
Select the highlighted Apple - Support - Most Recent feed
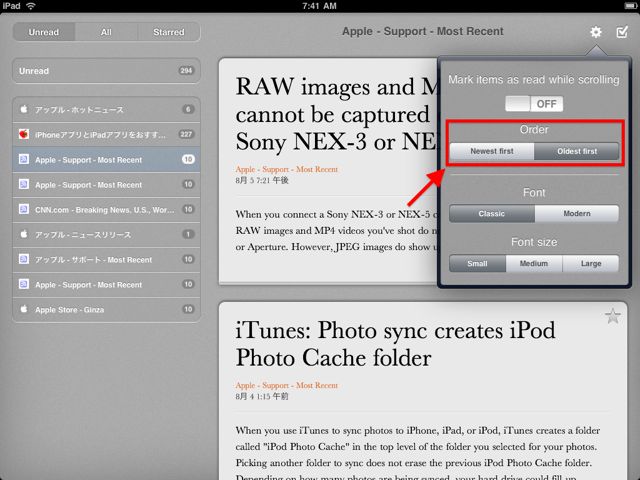(106, 160)
